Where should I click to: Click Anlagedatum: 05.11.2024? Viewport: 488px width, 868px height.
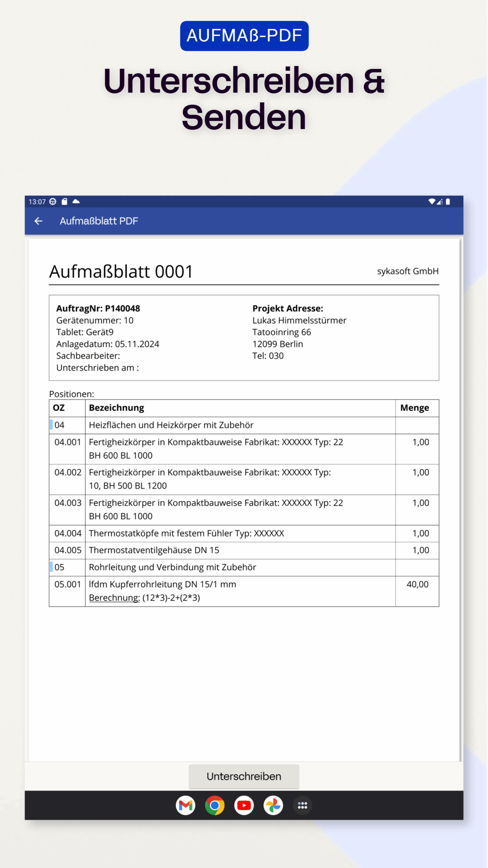108,344
